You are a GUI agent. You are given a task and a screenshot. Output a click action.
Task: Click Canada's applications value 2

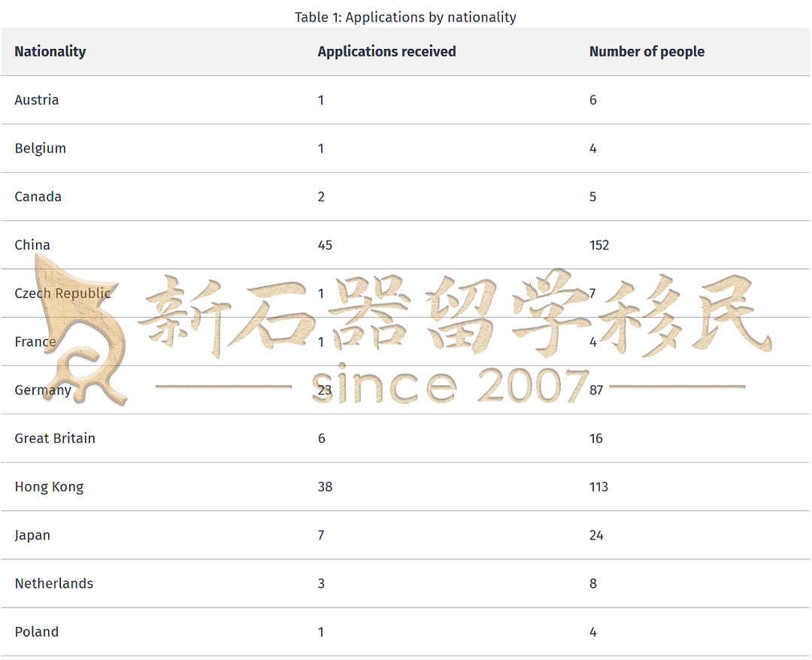tap(321, 197)
